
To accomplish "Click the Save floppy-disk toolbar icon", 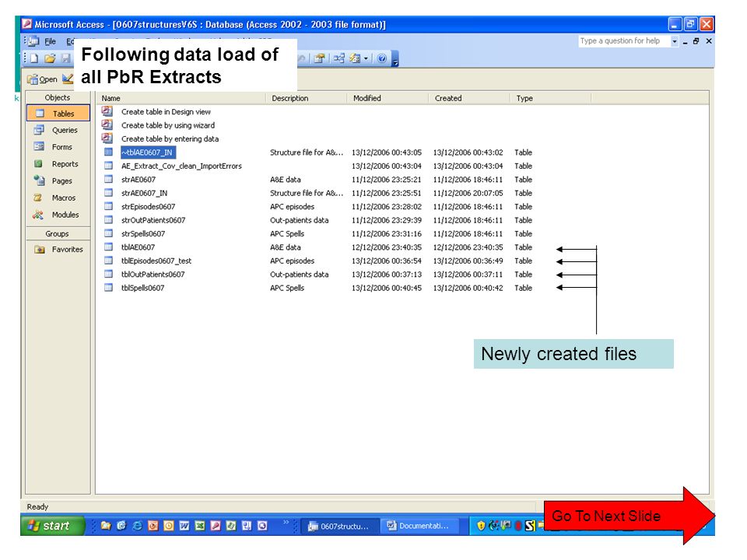I will pyautogui.click(x=65, y=58).
